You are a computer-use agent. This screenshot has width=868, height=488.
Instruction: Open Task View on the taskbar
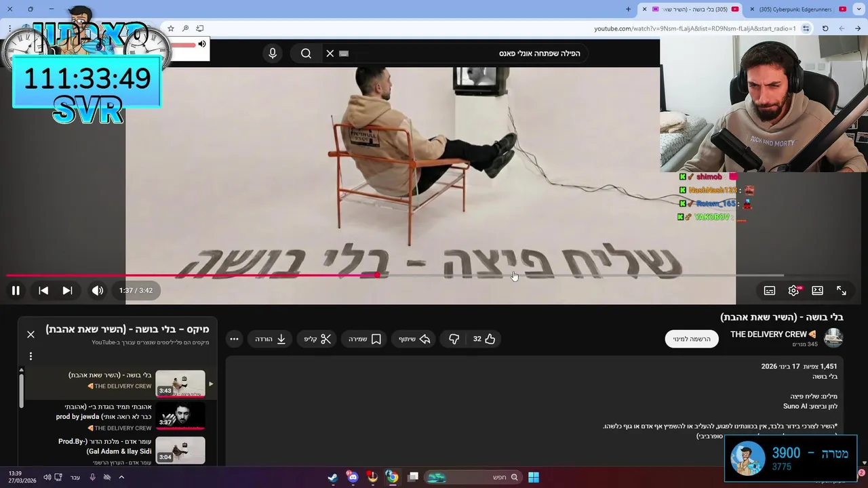click(x=412, y=477)
